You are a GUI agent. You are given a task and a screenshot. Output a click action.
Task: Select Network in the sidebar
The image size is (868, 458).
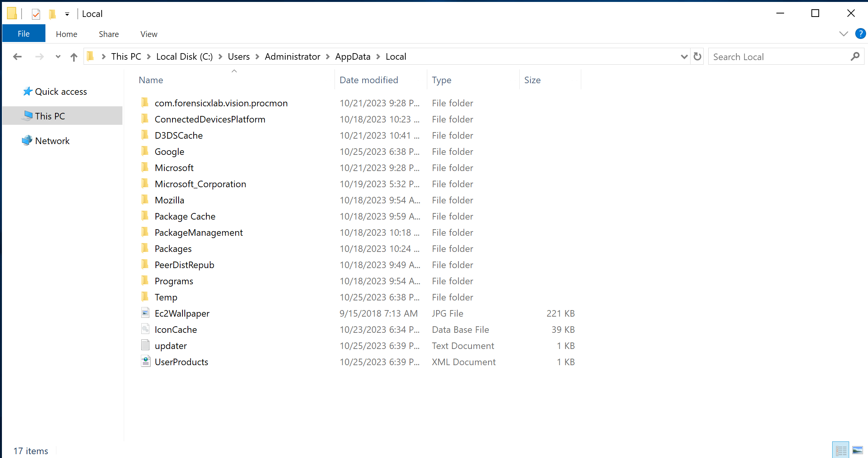click(x=52, y=141)
